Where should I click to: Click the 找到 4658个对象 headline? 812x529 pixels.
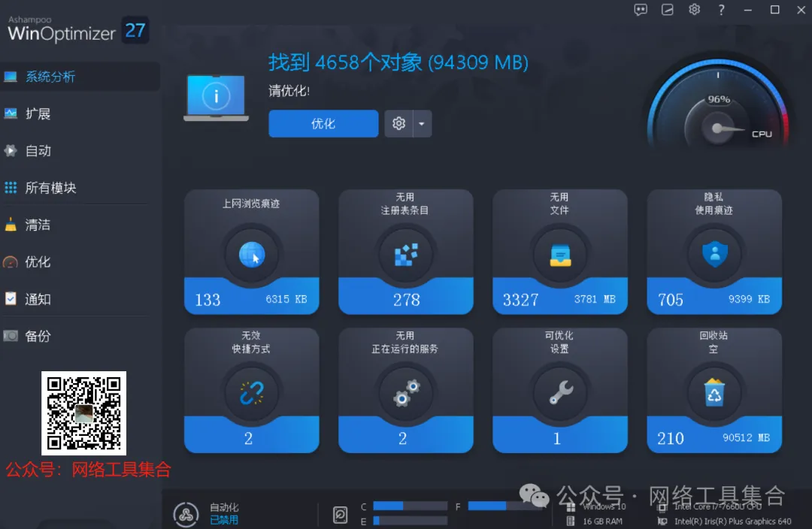pyautogui.click(x=398, y=62)
